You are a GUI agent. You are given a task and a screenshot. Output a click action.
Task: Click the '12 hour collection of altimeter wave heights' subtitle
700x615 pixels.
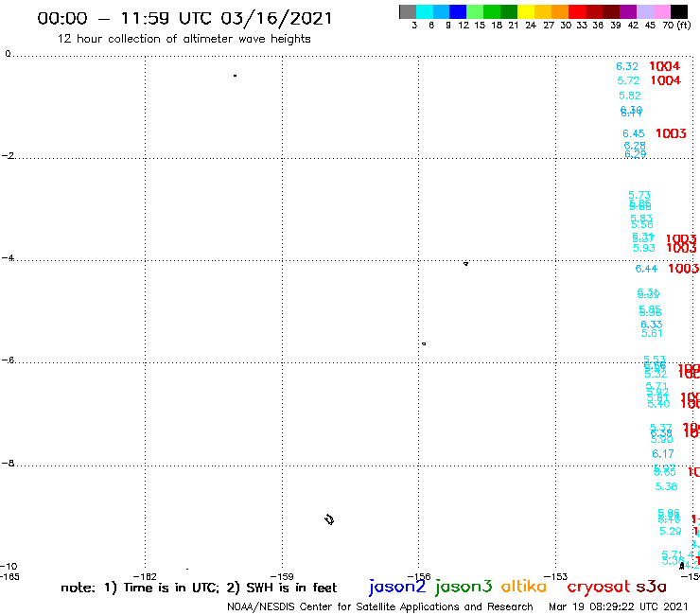click(184, 39)
